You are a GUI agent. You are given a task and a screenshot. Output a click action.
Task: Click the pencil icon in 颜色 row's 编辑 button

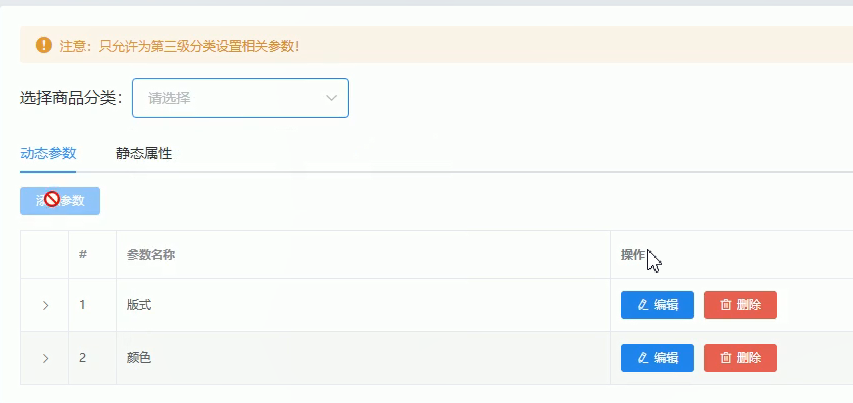[x=643, y=358]
